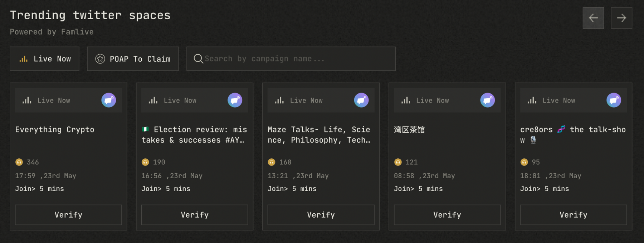Screen dimensions: 644x243
Task: Click chat icon on Everything Crypto card
Action: [109, 100]
